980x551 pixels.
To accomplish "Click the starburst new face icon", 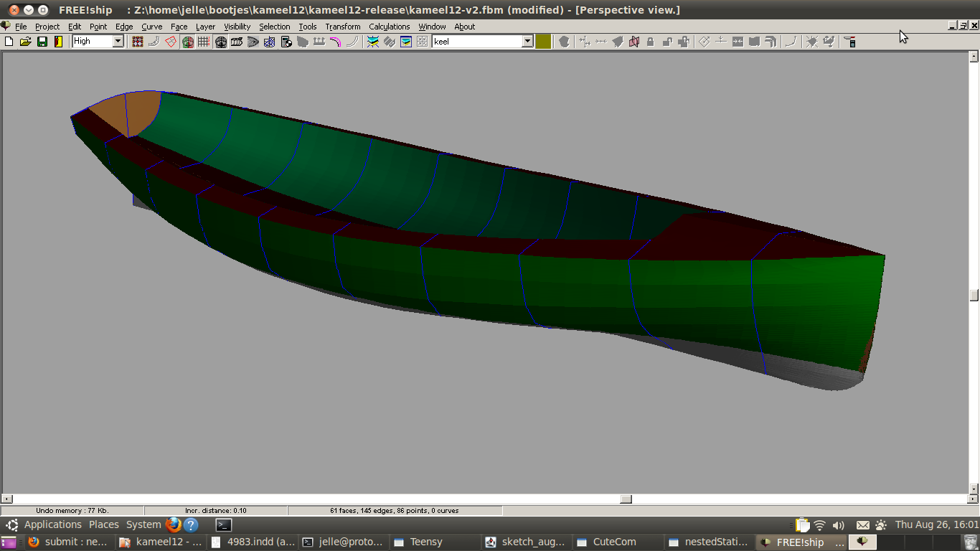I will tap(811, 42).
